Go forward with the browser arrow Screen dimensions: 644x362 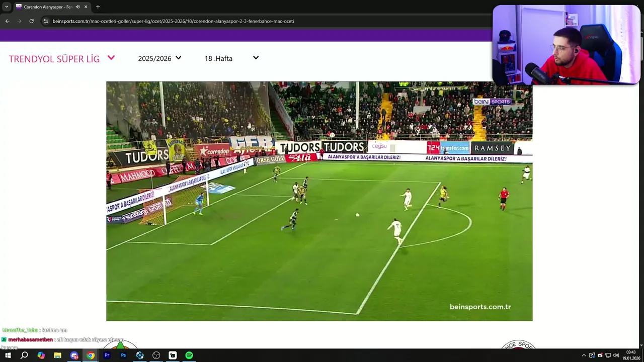tap(19, 21)
